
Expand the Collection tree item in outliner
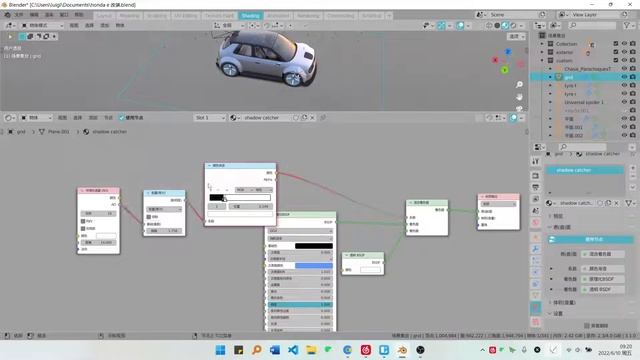[542, 44]
